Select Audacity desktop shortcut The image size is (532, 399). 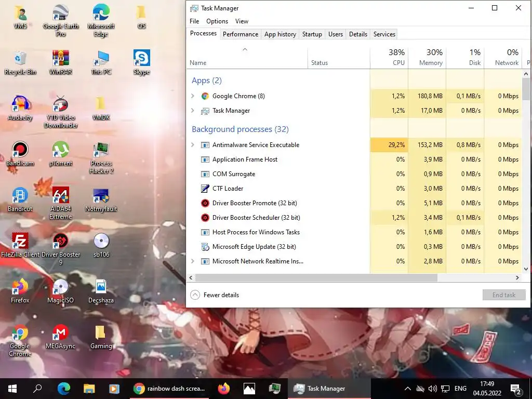[x=20, y=108]
